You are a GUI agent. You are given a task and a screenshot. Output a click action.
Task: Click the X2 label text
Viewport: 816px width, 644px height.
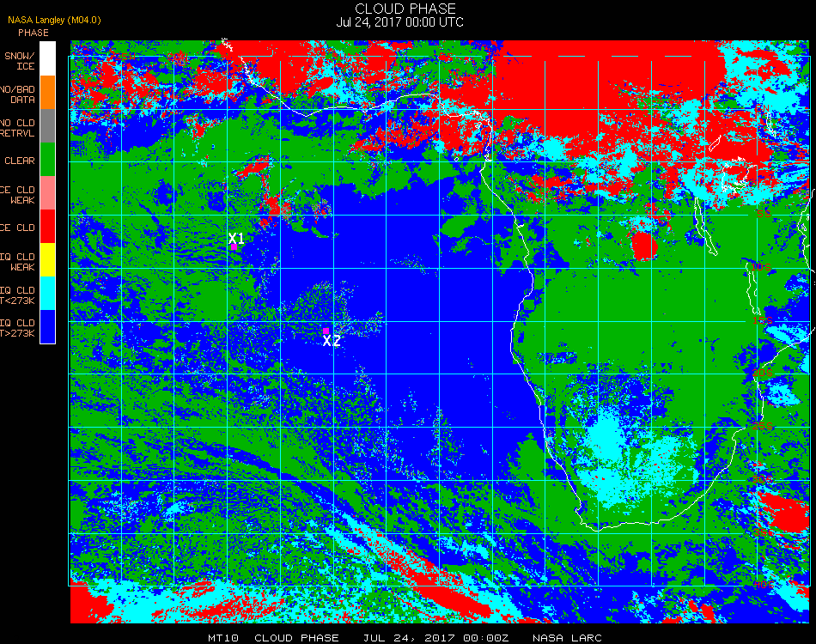[x=332, y=341]
